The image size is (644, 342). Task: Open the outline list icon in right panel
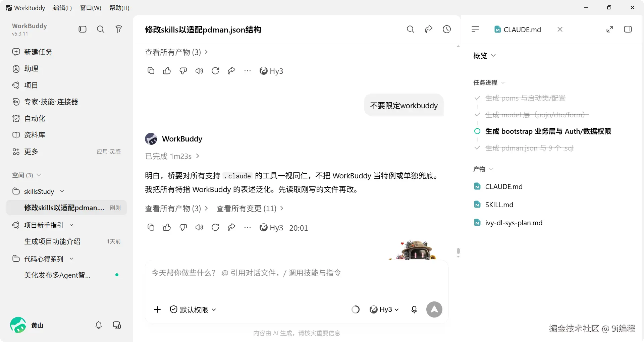click(x=475, y=30)
